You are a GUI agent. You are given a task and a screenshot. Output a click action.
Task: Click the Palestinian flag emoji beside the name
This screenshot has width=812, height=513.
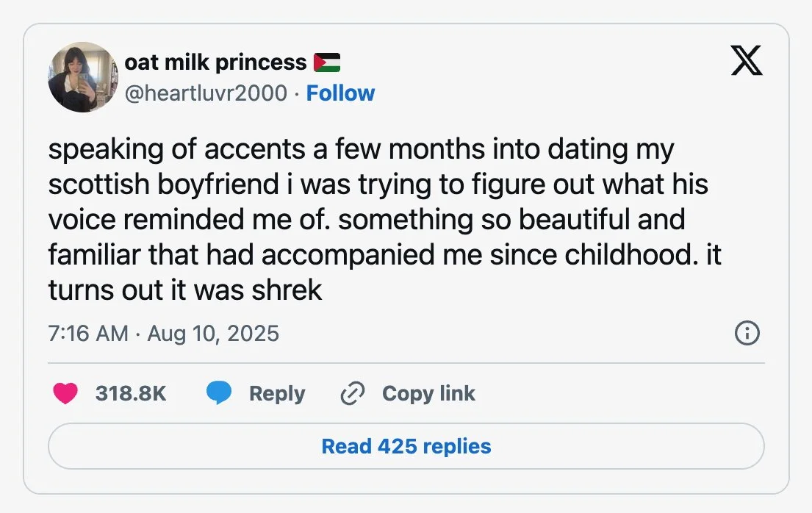[x=327, y=63]
